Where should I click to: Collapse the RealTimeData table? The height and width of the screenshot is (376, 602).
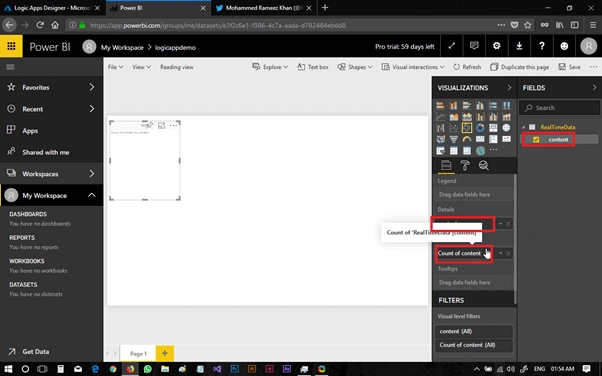tap(524, 127)
